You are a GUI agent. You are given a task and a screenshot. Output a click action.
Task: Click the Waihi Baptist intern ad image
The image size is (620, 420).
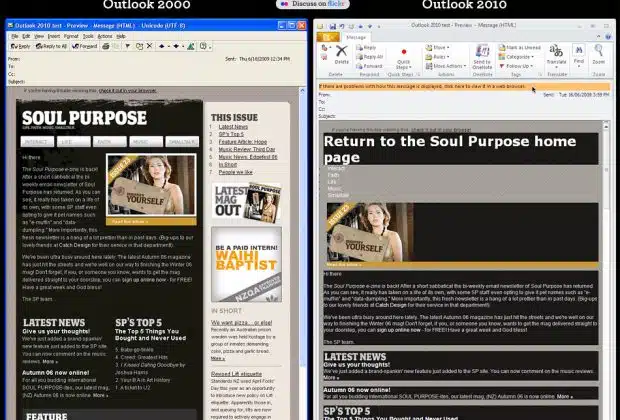[246, 264]
